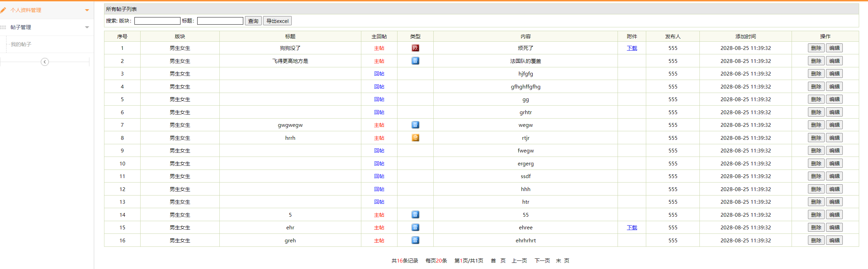The width and height of the screenshot is (868, 269).
Task: Click the content cell ehrhrhrt
Action: pos(525,241)
